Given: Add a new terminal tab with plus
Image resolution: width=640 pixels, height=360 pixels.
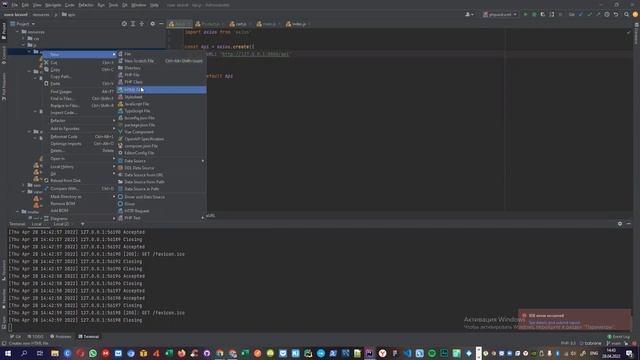Looking at the screenshot, I should (82, 224).
